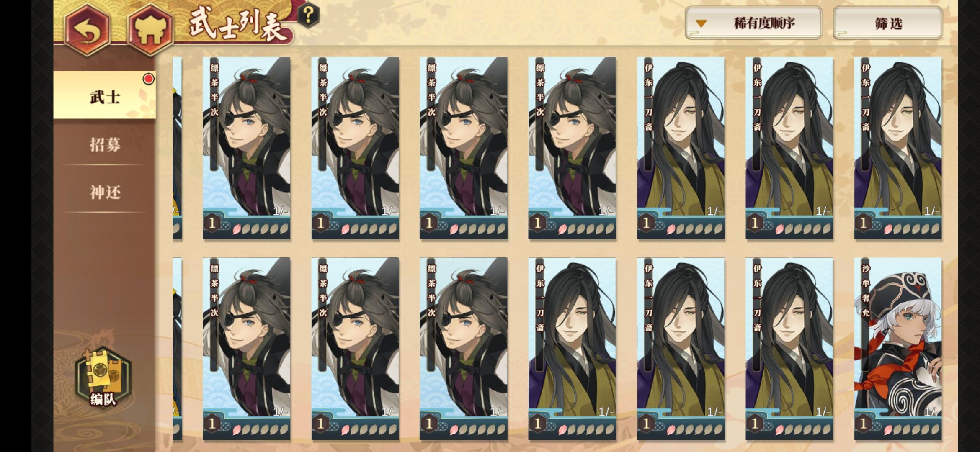Screen dimensions: 980x452
Task: Open the 筛选 filter button
Action: tap(888, 23)
